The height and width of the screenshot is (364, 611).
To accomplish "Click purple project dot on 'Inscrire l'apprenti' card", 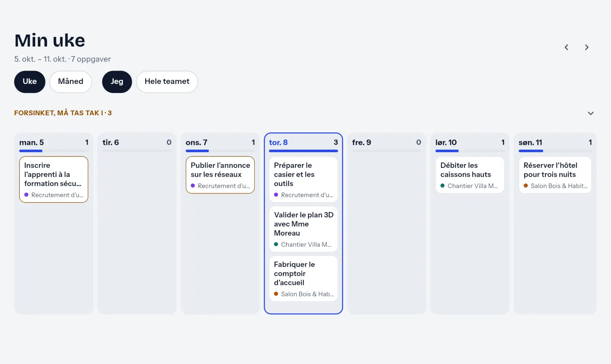I will 26,195.
